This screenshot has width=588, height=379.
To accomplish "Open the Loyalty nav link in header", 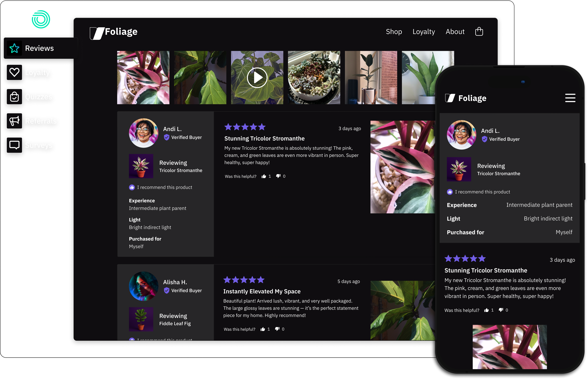I will pos(424,32).
